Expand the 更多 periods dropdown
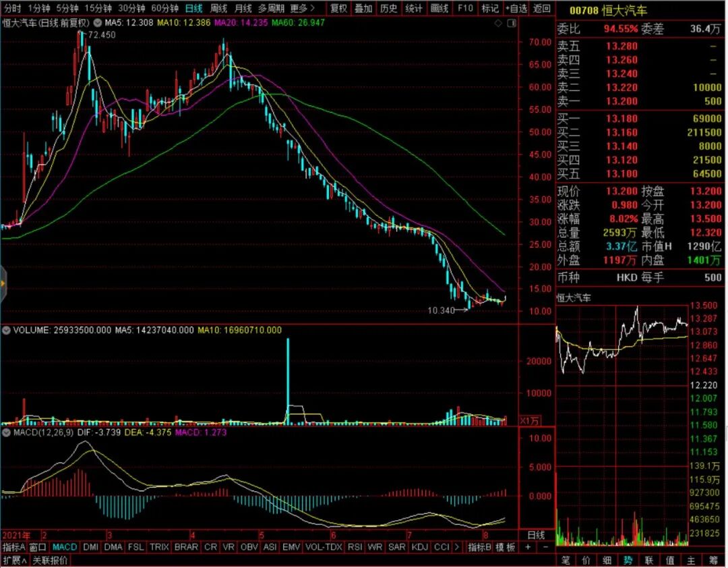Image resolution: width=728 pixels, height=568 pixels. (x=302, y=8)
